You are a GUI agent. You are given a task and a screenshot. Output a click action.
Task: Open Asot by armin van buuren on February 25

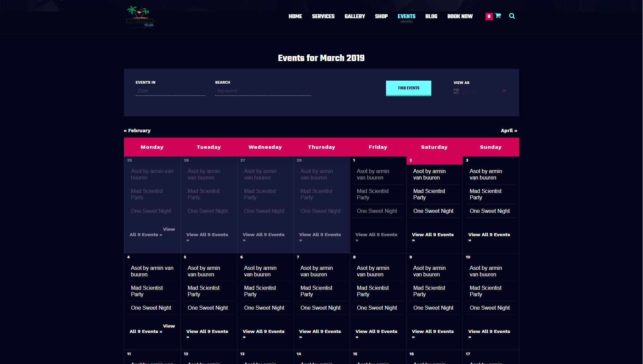[x=152, y=174]
